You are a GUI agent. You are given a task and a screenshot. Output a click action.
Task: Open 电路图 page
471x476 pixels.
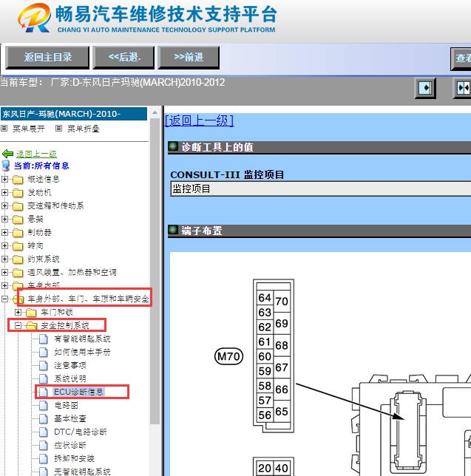tap(67, 405)
